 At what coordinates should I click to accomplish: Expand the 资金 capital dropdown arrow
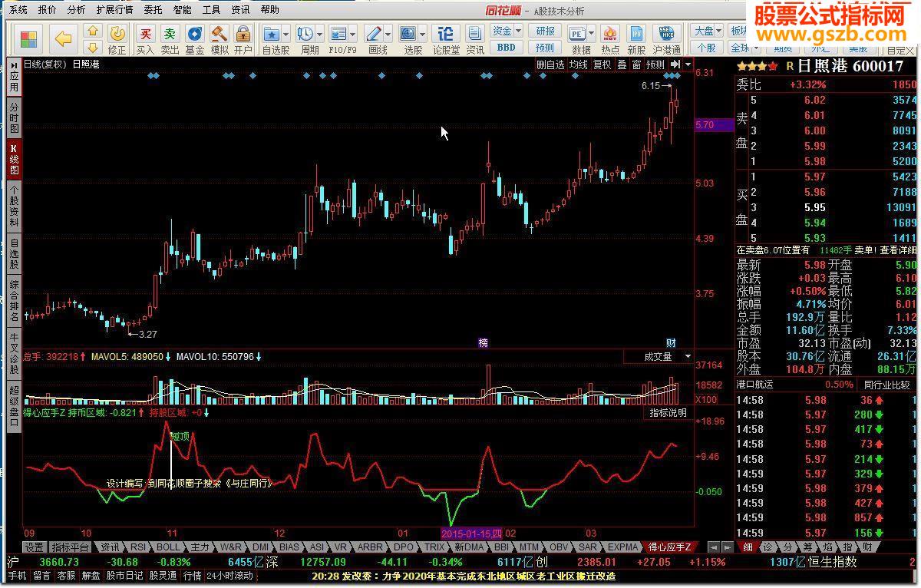click(x=519, y=31)
